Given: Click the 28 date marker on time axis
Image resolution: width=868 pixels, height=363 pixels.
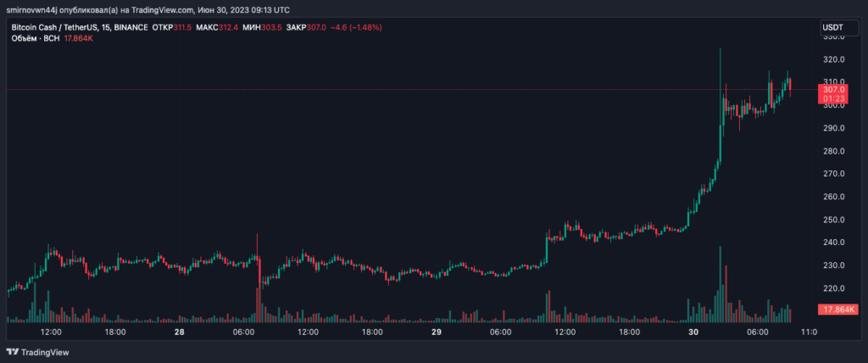Looking at the screenshot, I should click(180, 332).
